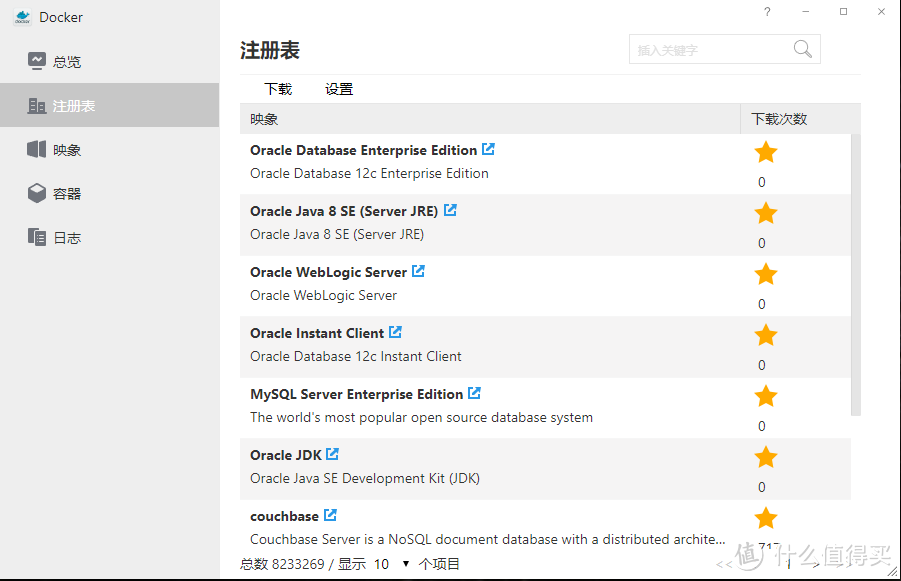This screenshot has height=581, width=901.
Task: Open external link for Oracle WebLogic Server
Action: click(x=418, y=271)
